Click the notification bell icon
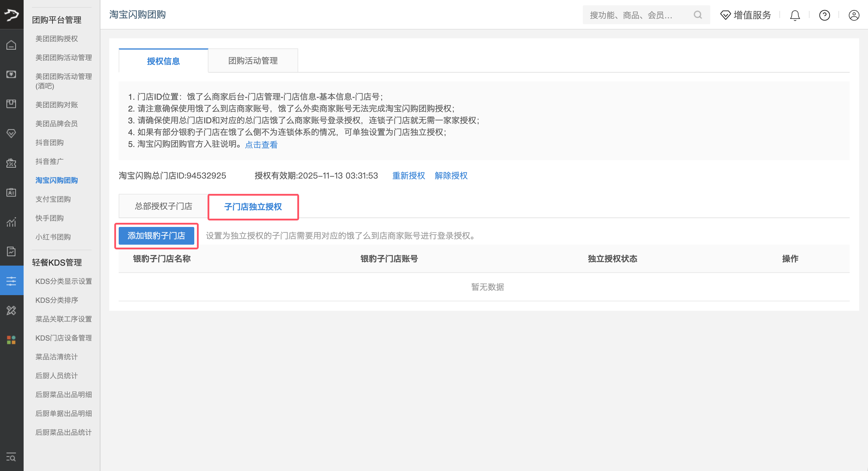The width and height of the screenshot is (868, 471). pyautogui.click(x=795, y=15)
